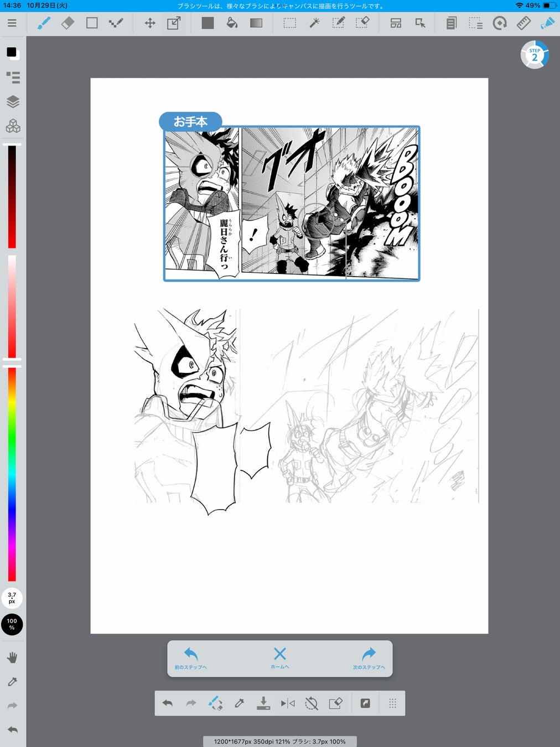Open the Layers panel
Viewport: 560px width, 747px height.
[13, 102]
